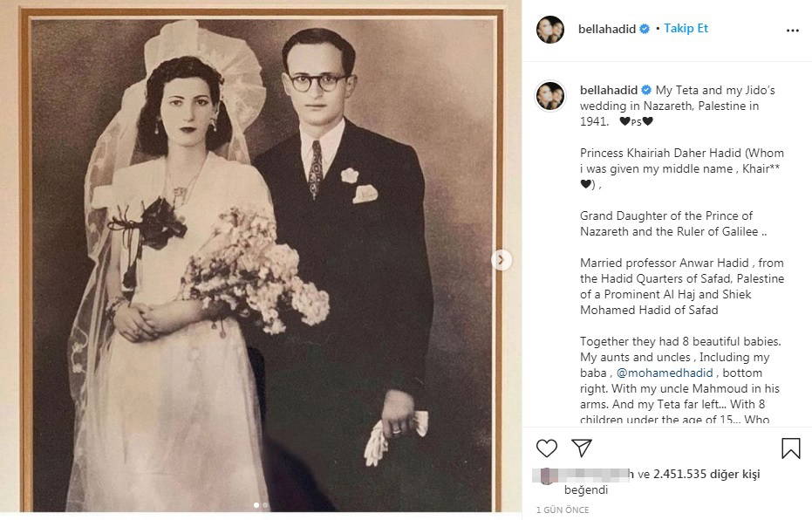Select the first carousel dot indicator

pyautogui.click(x=256, y=505)
